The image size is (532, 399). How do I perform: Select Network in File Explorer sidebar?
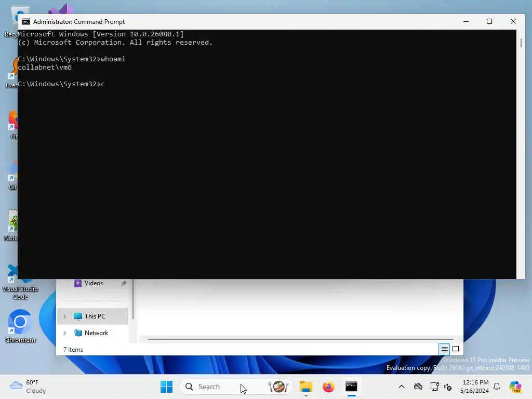pos(92,333)
